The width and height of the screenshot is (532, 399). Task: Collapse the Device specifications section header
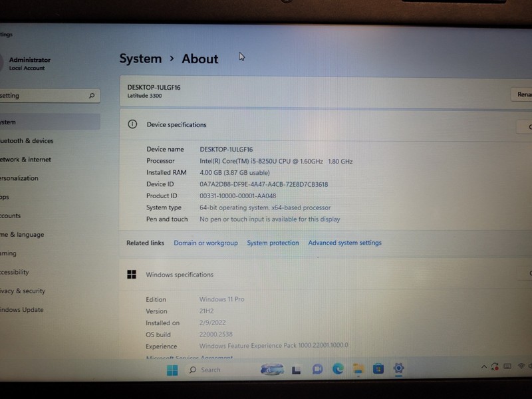tap(326, 125)
